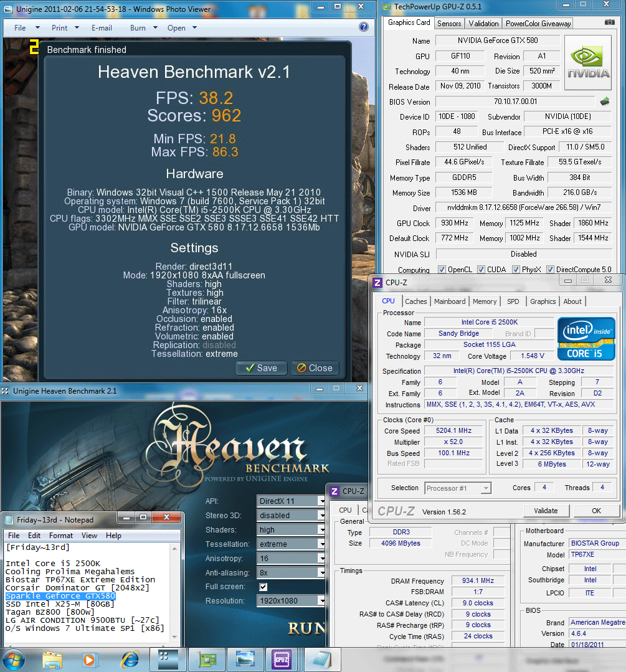Image resolution: width=626 pixels, height=672 pixels.
Task: Switch to the Photo Viewer taskbar icon
Action: point(245,660)
